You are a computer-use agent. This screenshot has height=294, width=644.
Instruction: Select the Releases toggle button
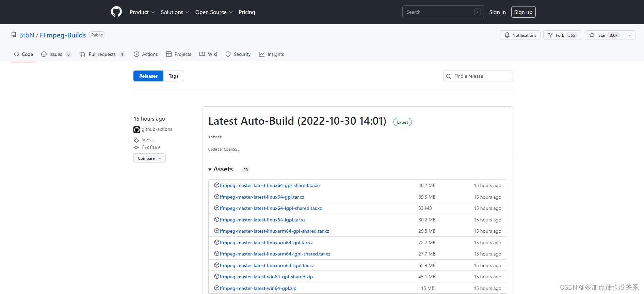pos(148,76)
